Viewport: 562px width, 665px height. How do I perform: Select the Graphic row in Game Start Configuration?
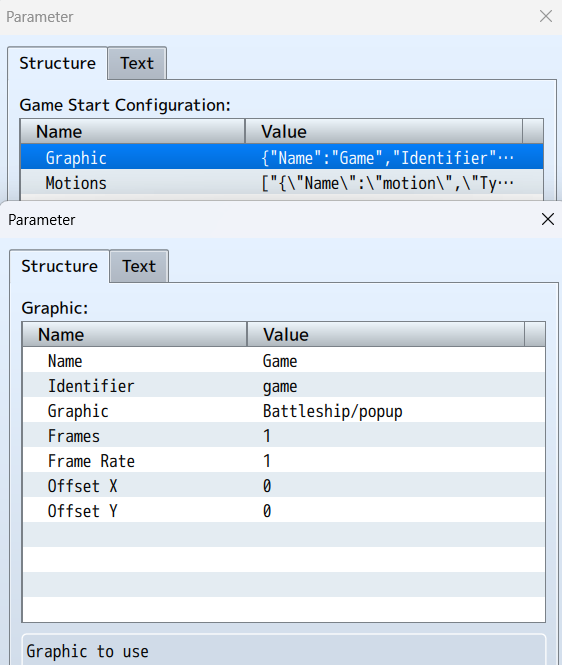[282, 157]
